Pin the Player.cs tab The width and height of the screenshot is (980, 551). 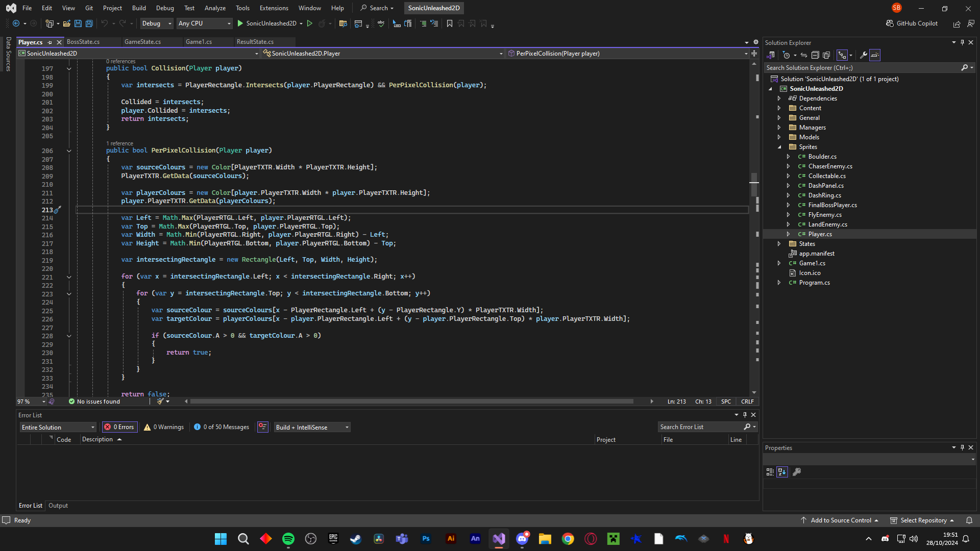tap(50, 42)
